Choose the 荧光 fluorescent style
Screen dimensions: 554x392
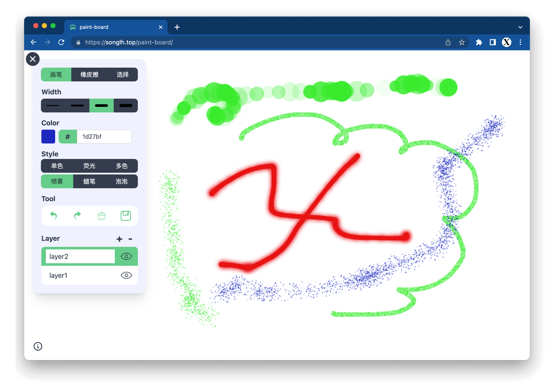(x=89, y=166)
